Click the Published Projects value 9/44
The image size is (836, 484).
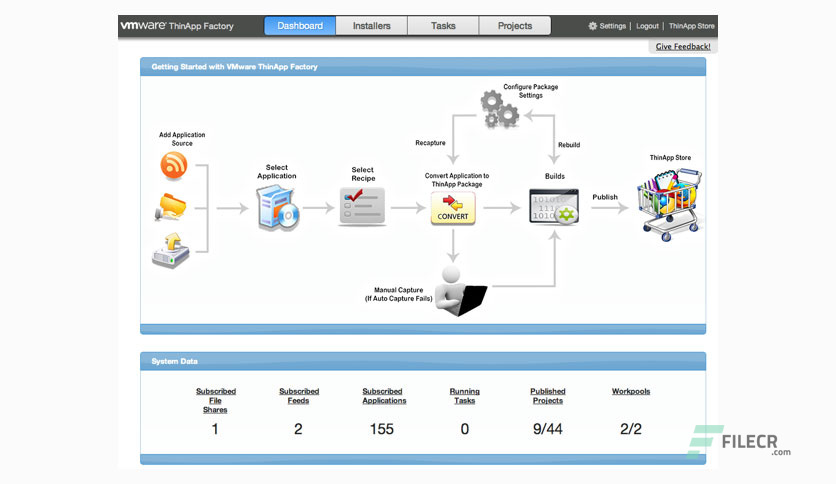pos(548,429)
